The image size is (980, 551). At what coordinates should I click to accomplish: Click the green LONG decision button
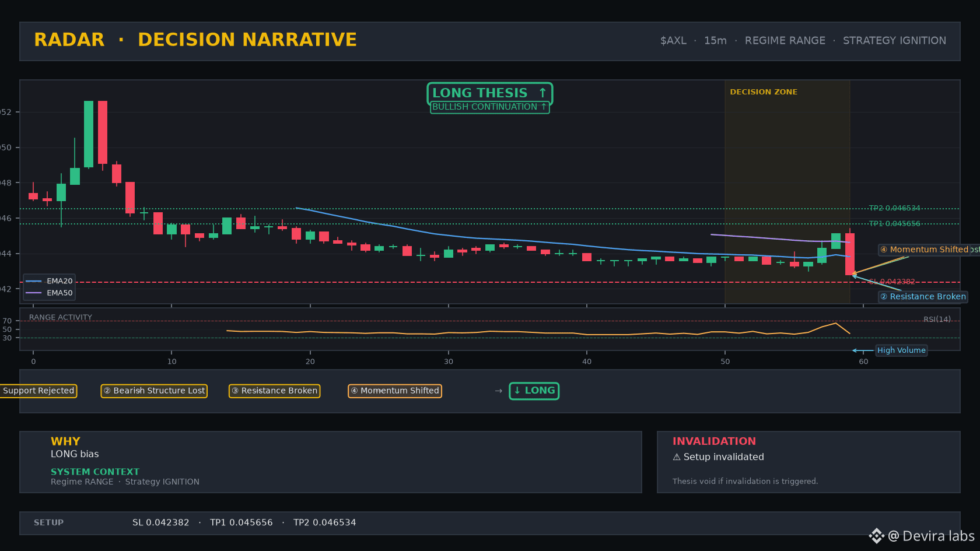coord(534,391)
